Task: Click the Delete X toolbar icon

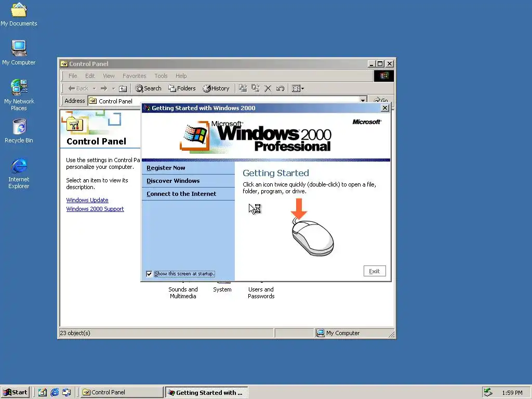Action: 268,88
